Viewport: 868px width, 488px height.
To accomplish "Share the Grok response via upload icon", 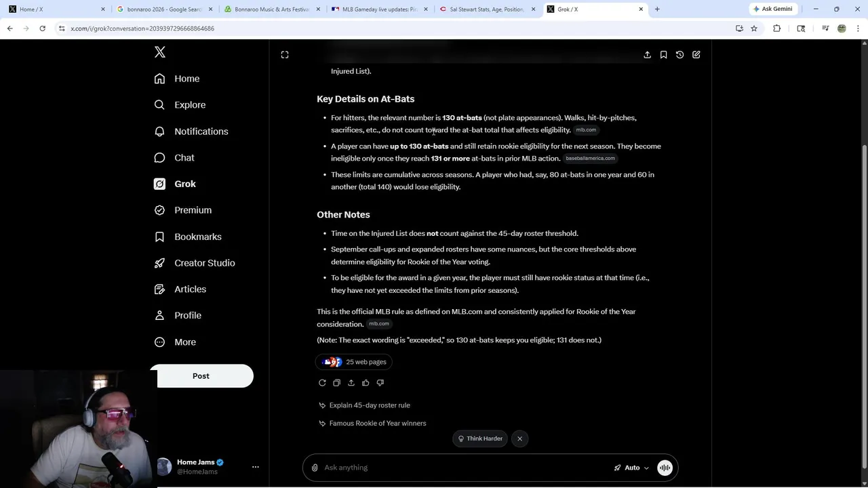I will click(351, 383).
